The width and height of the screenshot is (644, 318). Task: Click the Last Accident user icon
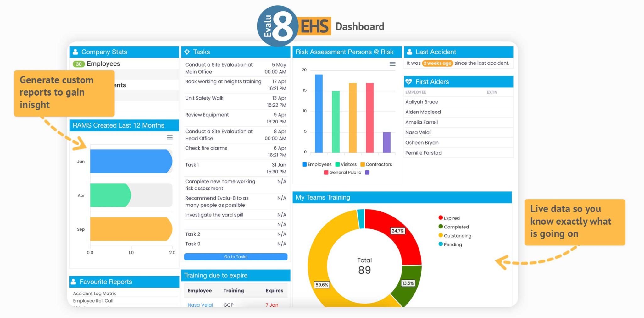409,52
